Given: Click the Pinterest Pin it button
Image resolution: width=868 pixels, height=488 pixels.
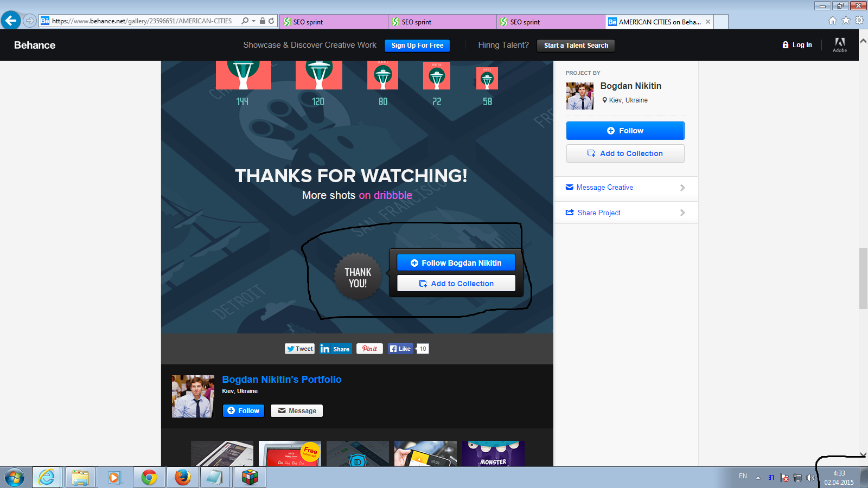Looking at the screenshot, I should pyautogui.click(x=369, y=349).
